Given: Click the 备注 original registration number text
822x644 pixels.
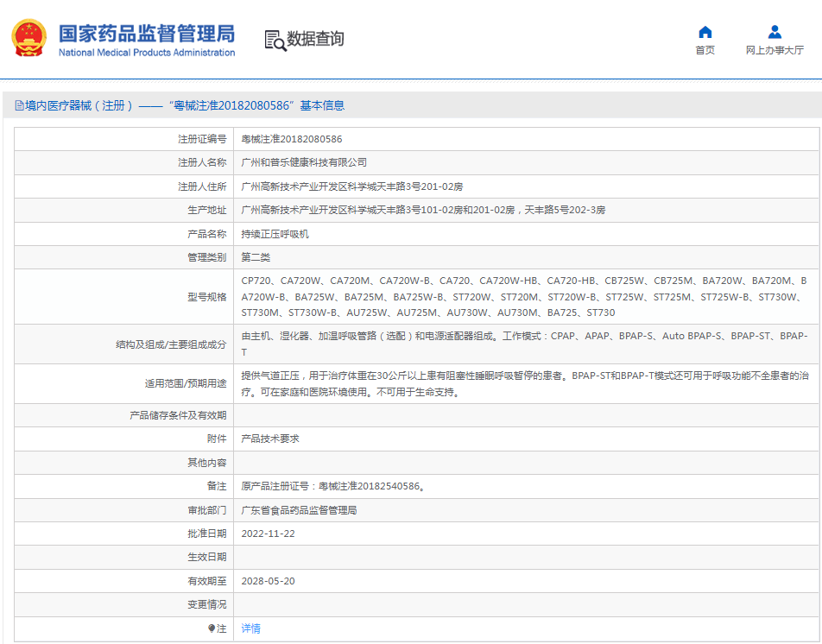Looking at the screenshot, I should pyautogui.click(x=333, y=485).
